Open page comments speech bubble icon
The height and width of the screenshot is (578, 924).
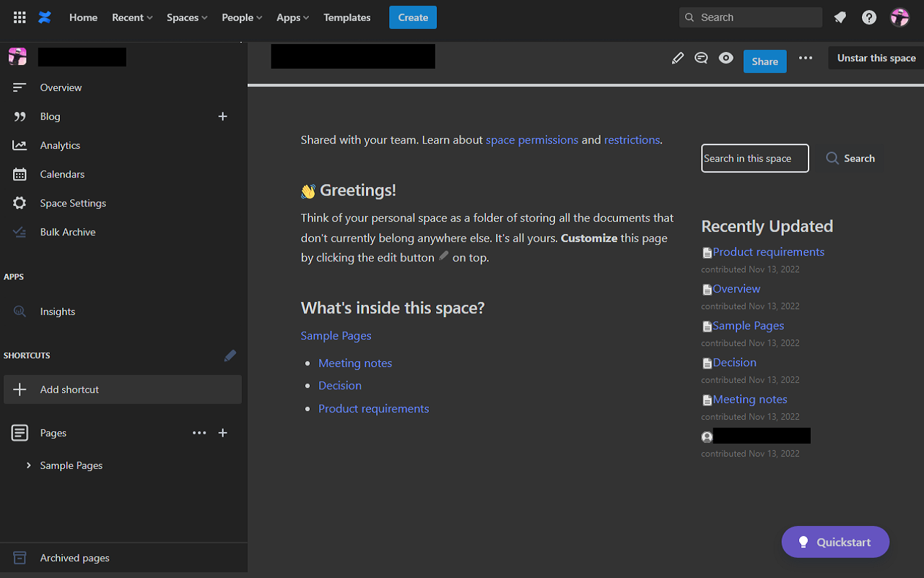(x=701, y=59)
